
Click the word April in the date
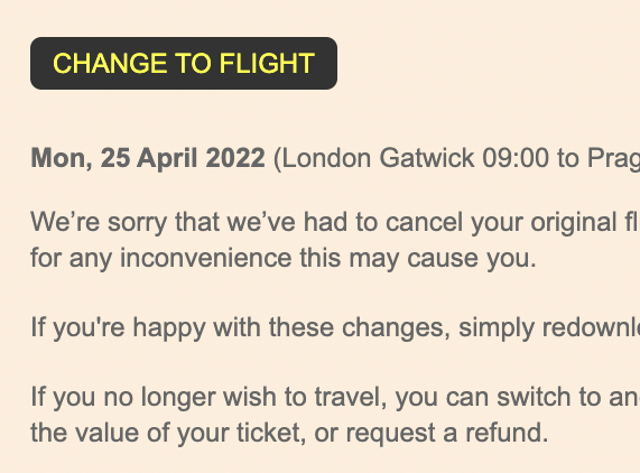[167, 158]
